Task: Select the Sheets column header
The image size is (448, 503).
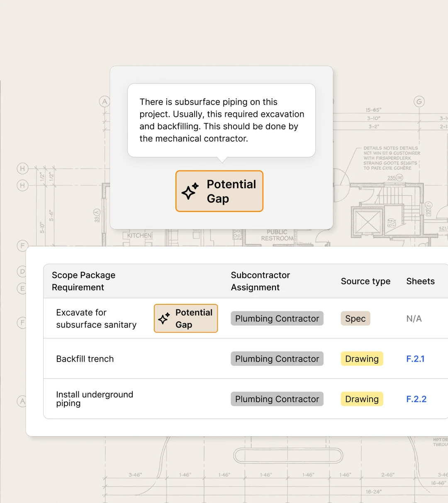Action: tap(420, 281)
